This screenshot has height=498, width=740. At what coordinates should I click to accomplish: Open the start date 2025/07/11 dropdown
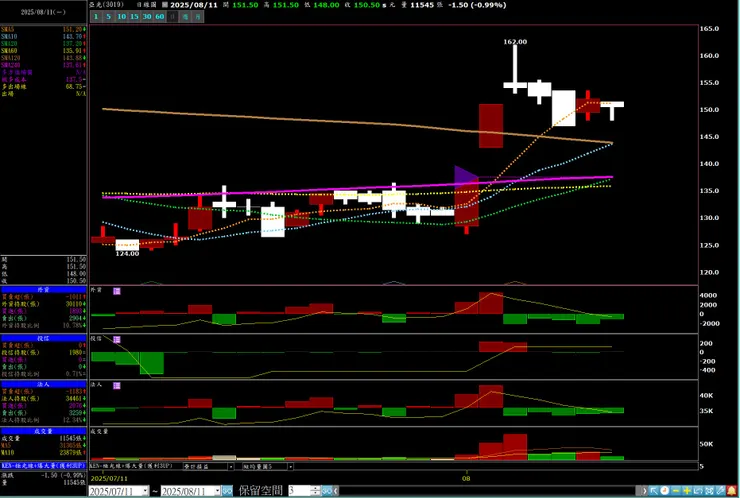click(145, 491)
